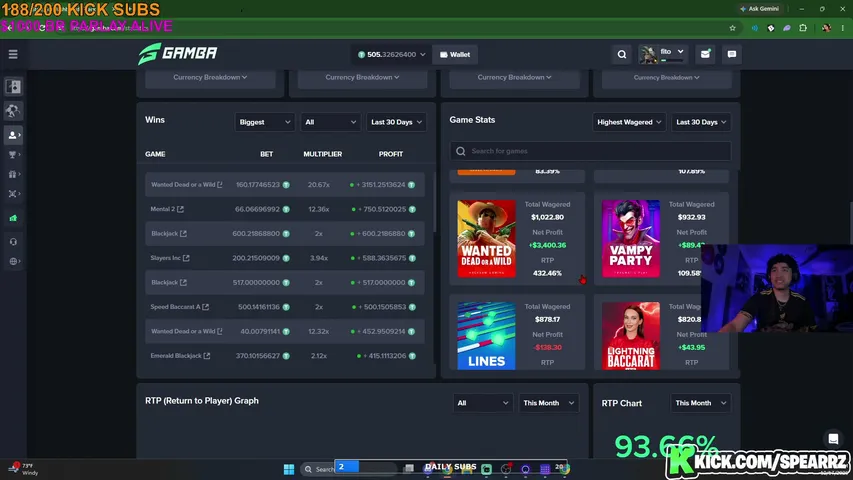Image resolution: width=853 pixels, height=480 pixels.
Task: Expand the second Currency Breakdown
Action: pos(362,77)
